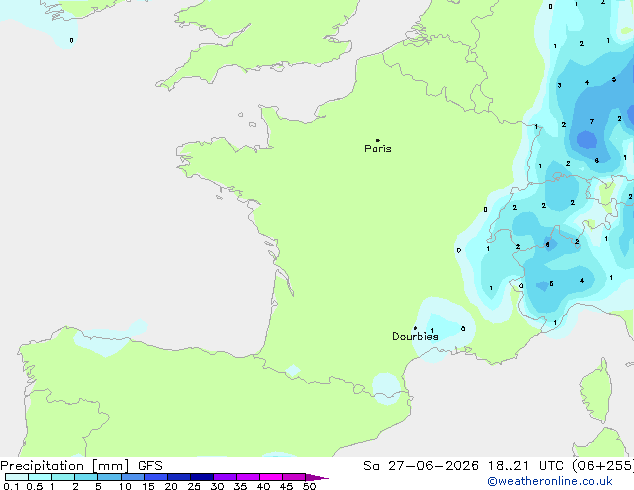Pick the 2–5 mm legend swatch
Screen dimensions: 634x490
point(86,477)
